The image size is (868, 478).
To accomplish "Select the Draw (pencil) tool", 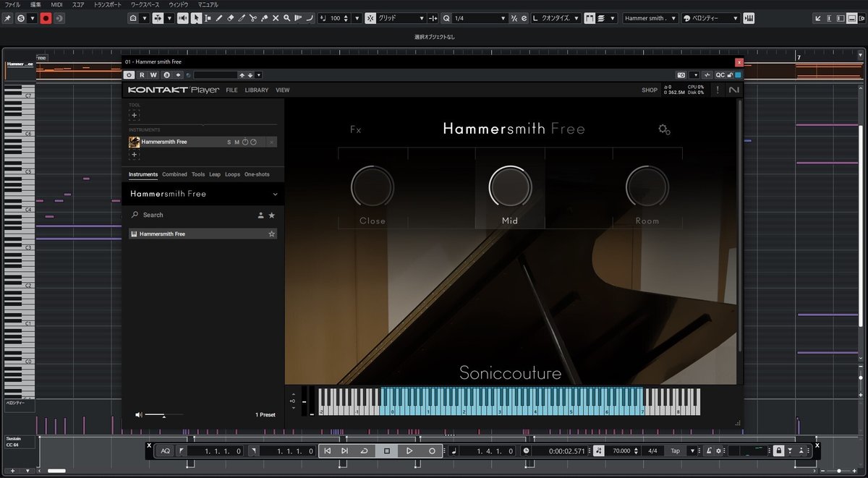I will pyautogui.click(x=219, y=17).
